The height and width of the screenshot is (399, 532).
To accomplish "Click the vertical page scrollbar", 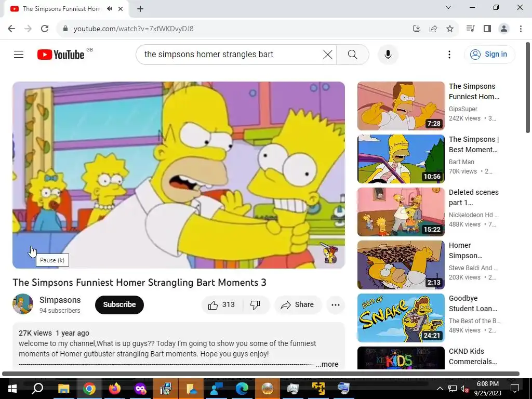I will pyautogui.click(x=528, y=87).
